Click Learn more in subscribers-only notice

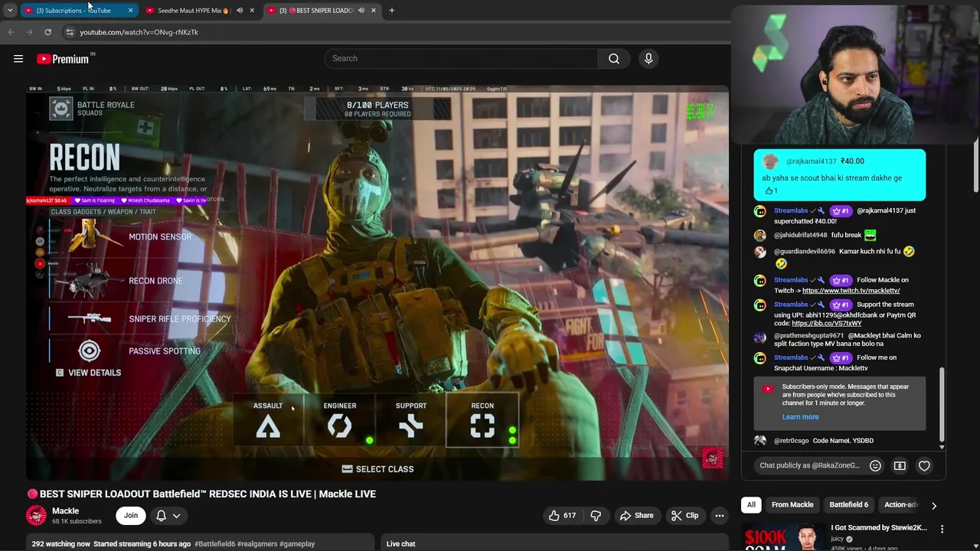click(800, 417)
